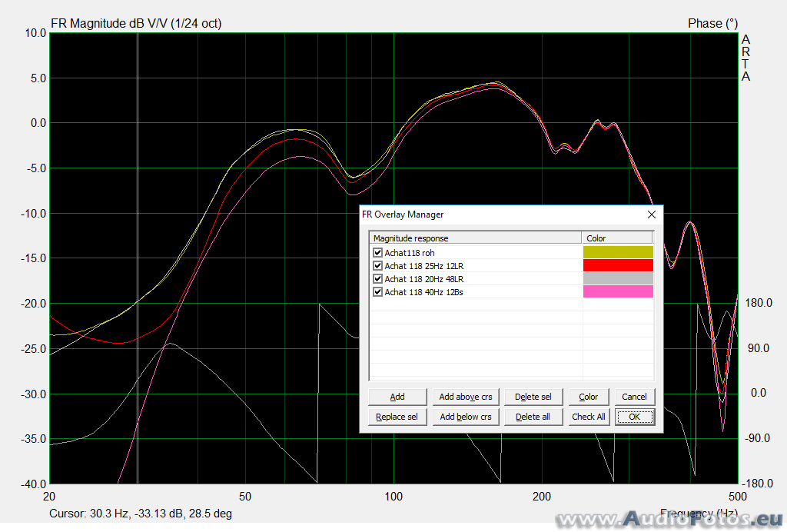Toggle the Achat 118 20Hz 48LR checkbox
787x532 pixels.
(x=378, y=278)
